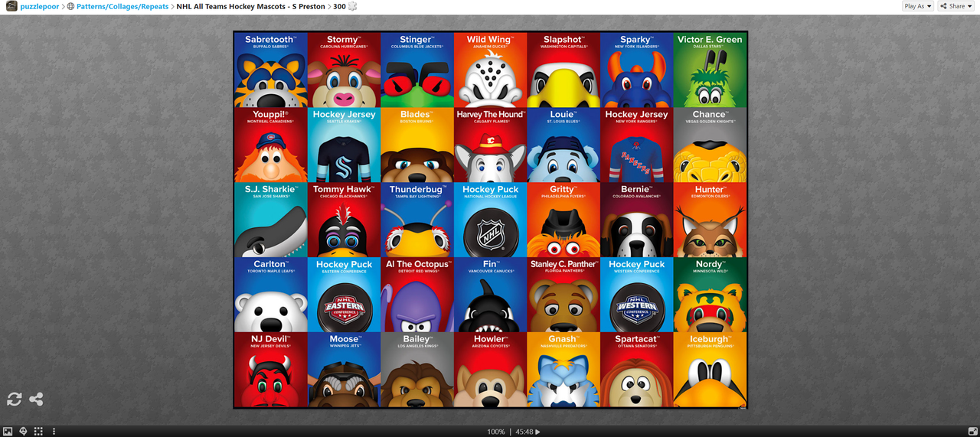Click the Eastern Conference Hockey Puck tile
Viewport: 980px width, 437px height.
coord(344,295)
